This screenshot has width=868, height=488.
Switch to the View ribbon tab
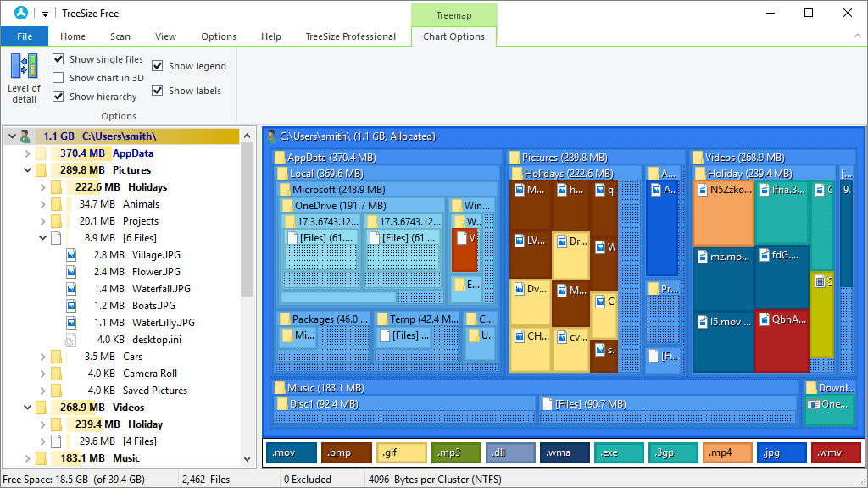coord(165,36)
